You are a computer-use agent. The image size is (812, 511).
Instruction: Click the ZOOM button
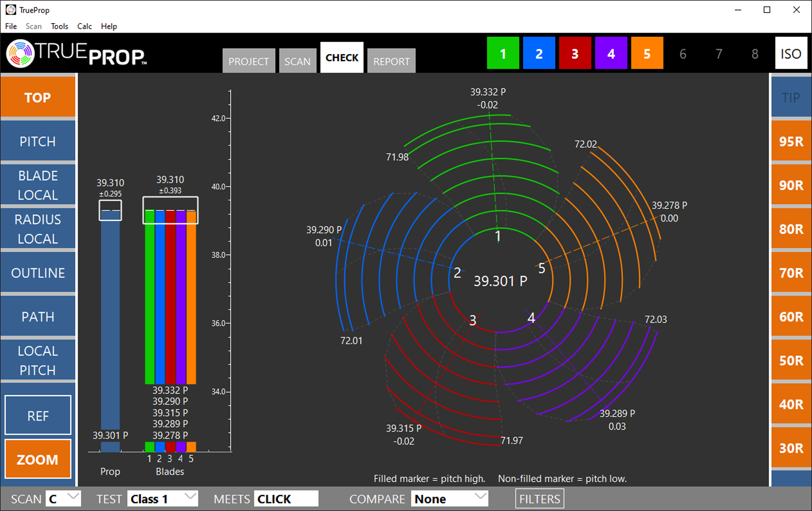[38, 459]
